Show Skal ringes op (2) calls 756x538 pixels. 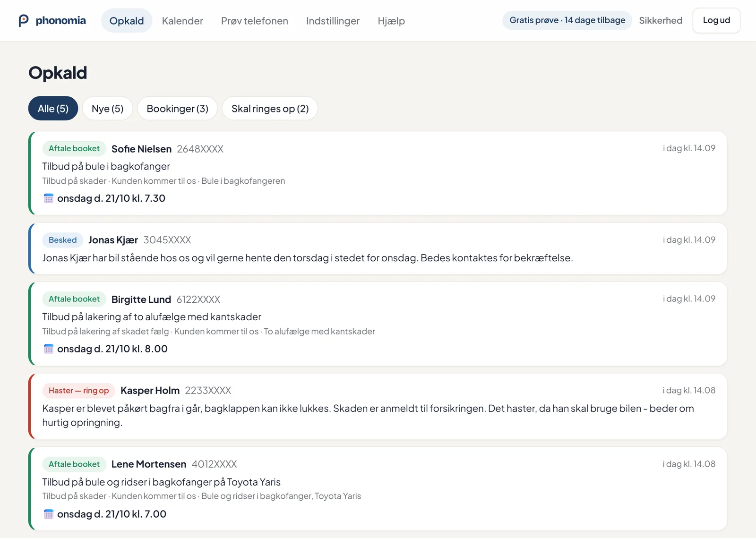[270, 109]
